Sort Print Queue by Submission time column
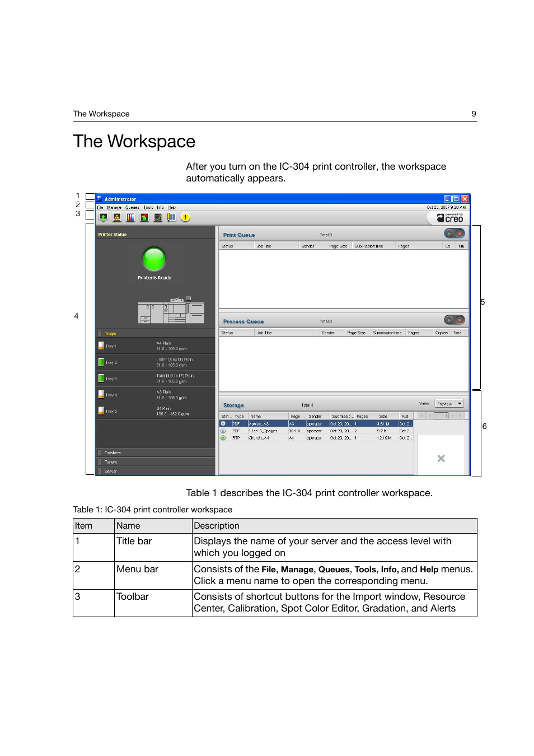534x756 pixels. tap(374, 246)
